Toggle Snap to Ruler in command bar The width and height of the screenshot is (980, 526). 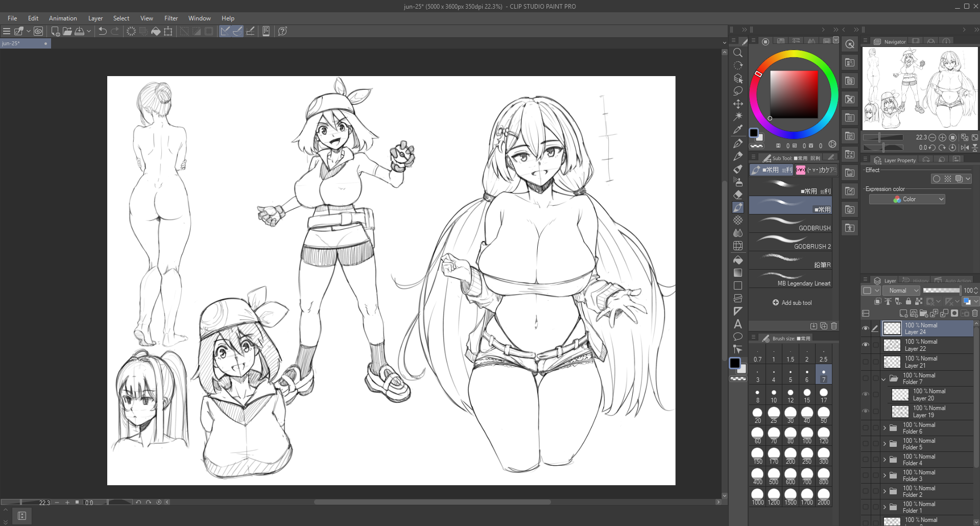(x=225, y=31)
